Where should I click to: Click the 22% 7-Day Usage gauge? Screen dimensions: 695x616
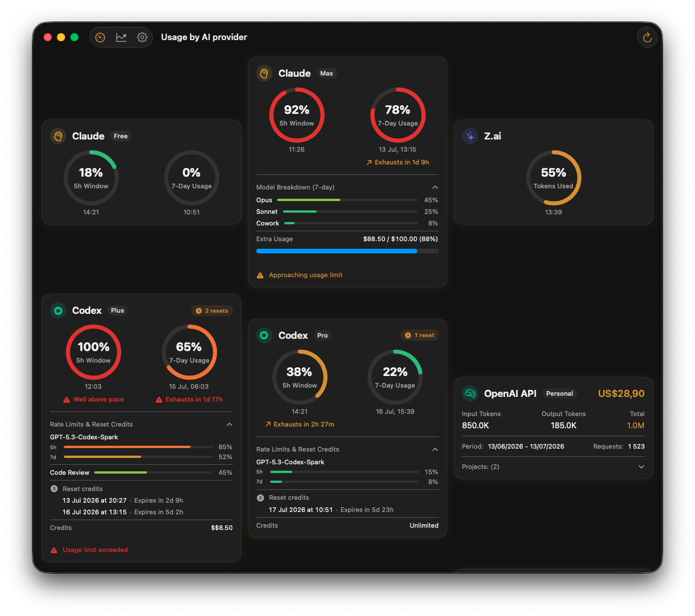pyautogui.click(x=395, y=377)
